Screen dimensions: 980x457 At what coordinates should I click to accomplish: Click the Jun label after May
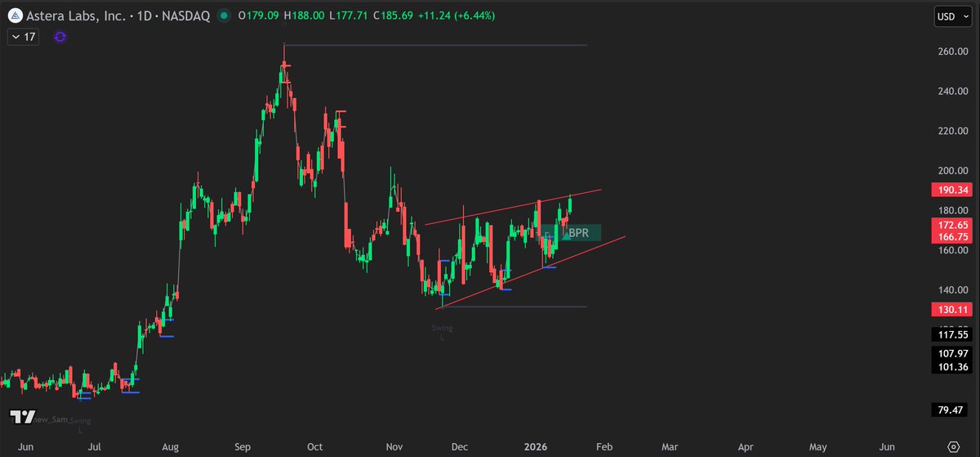coord(887,447)
